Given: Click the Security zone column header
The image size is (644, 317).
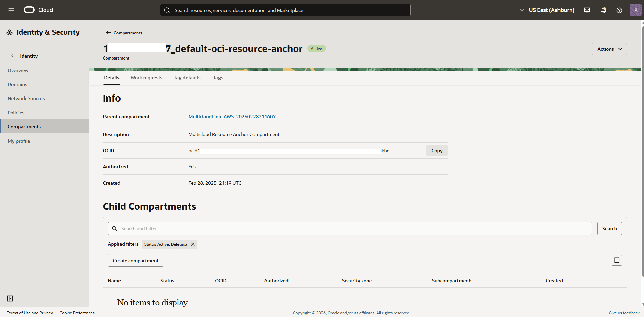Looking at the screenshot, I should 357,281.
